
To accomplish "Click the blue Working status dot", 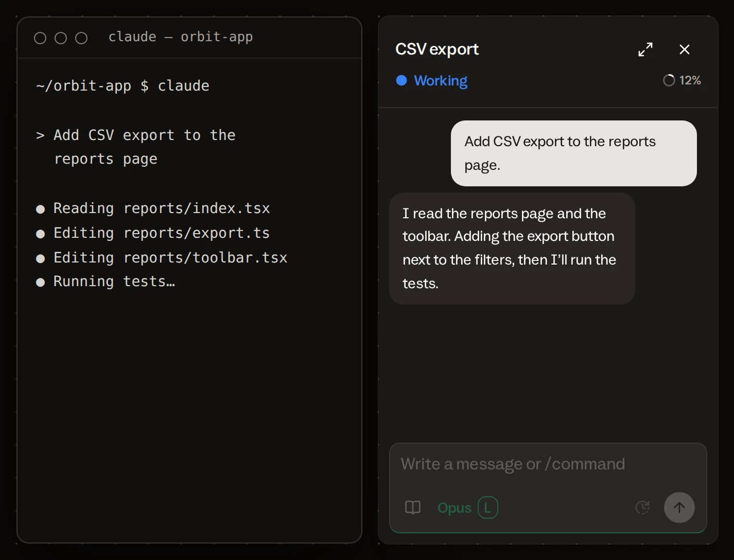I will 401,80.
